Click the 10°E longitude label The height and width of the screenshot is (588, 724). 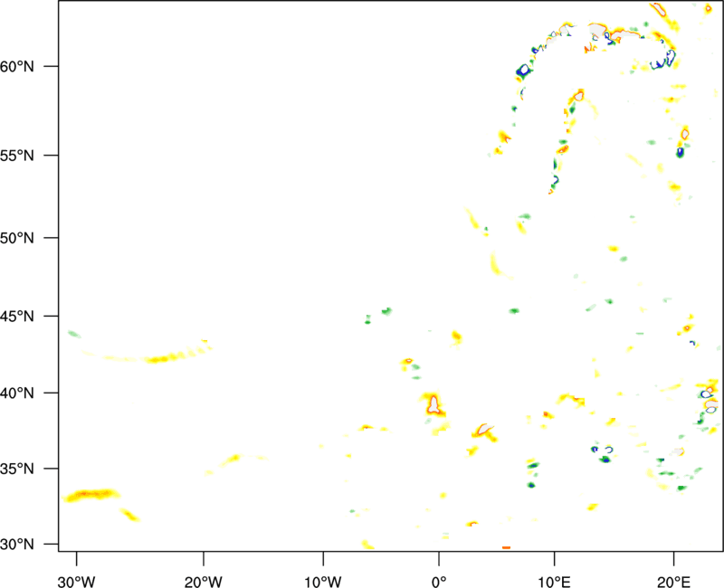[554, 582]
